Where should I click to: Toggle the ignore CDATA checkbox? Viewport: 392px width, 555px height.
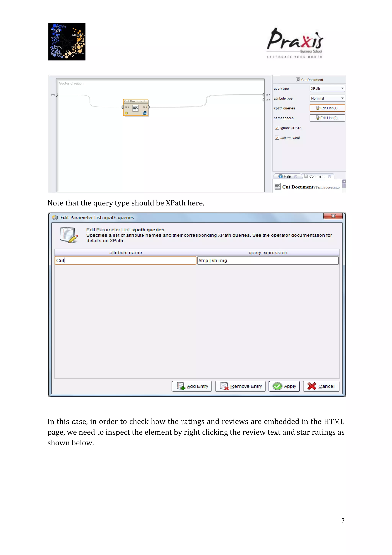point(277,128)
